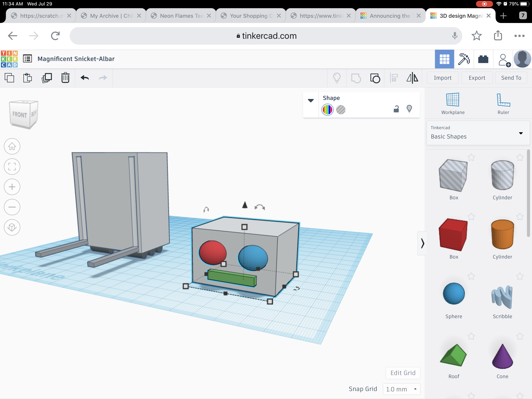
Task: Reload the page
Action: point(55,36)
